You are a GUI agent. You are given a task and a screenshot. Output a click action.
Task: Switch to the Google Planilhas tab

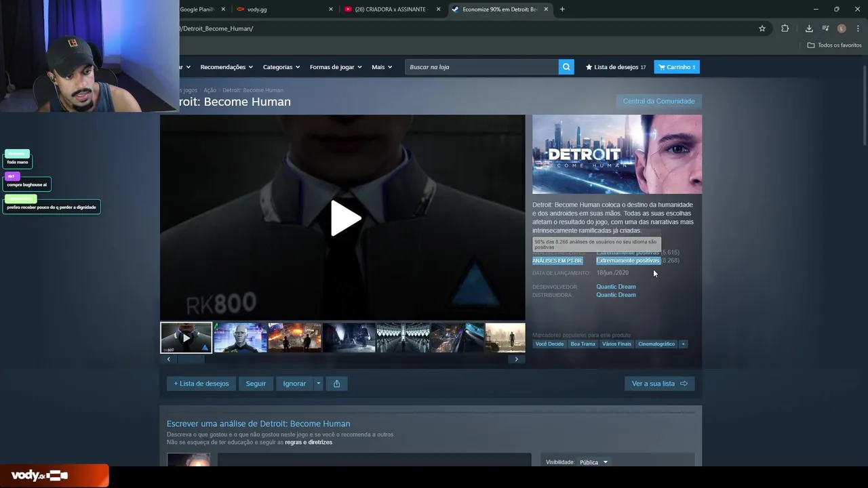coord(197,9)
